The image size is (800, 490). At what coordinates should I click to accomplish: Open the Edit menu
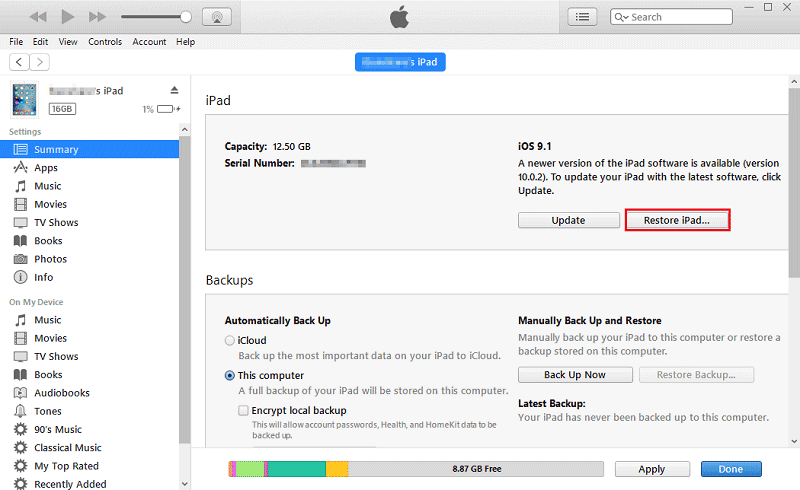point(40,42)
